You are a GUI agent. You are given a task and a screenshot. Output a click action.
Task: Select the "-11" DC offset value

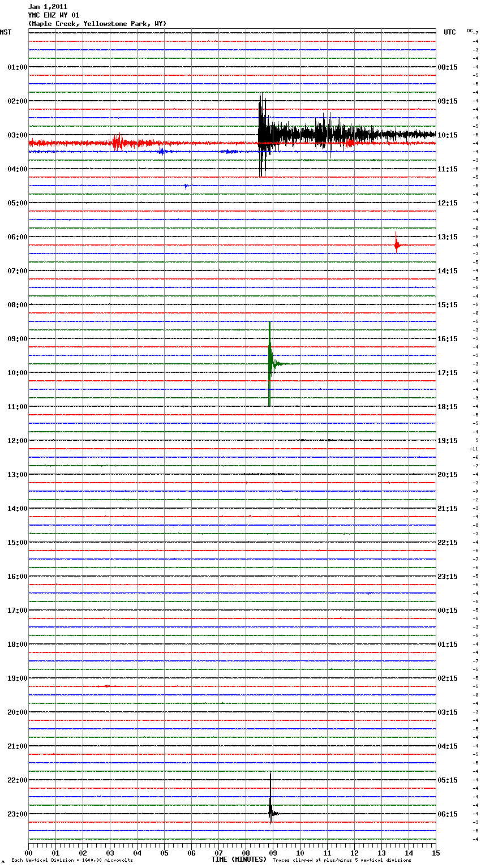[474, 449]
